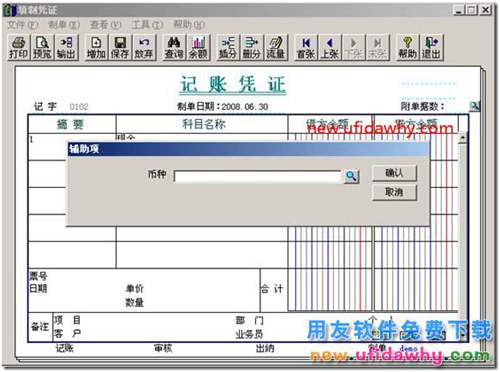The image size is (500, 372).
Task: Click the 数量 label
Action: [134, 302]
